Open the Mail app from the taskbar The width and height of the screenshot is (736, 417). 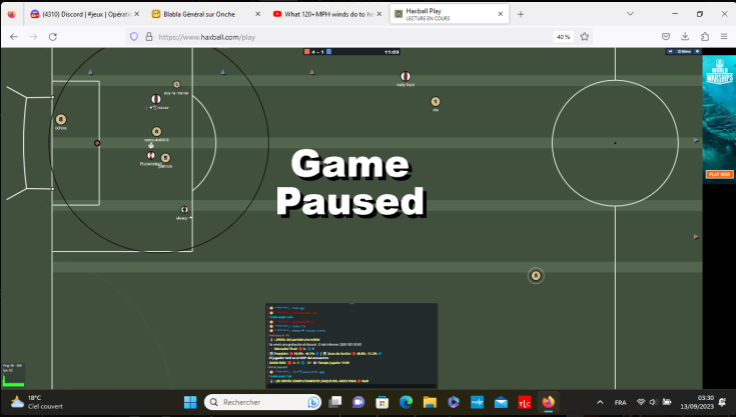click(501, 402)
